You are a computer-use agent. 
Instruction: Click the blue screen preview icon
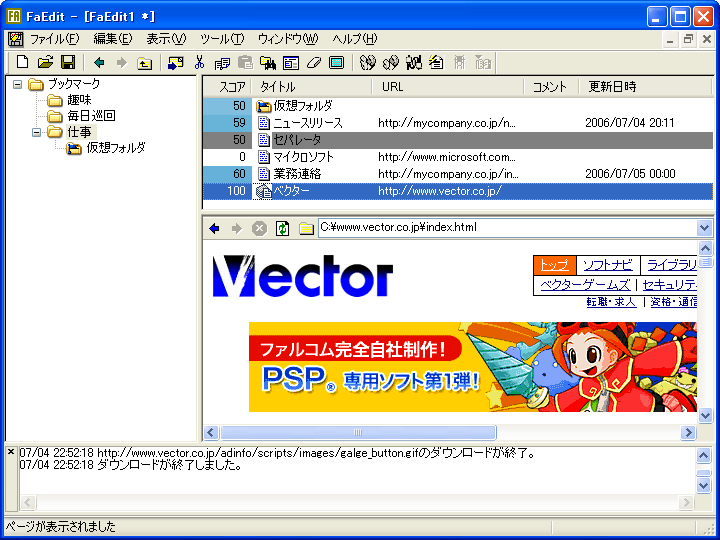337,62
